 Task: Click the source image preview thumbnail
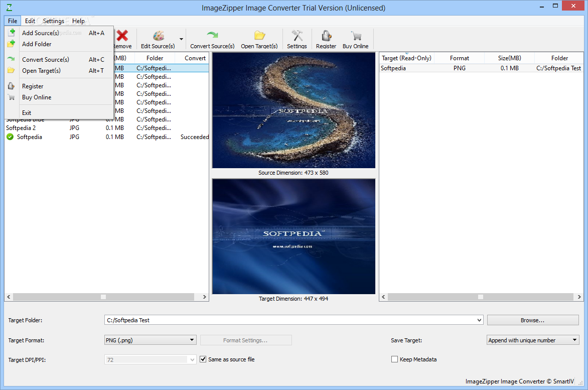coord(293,110)
